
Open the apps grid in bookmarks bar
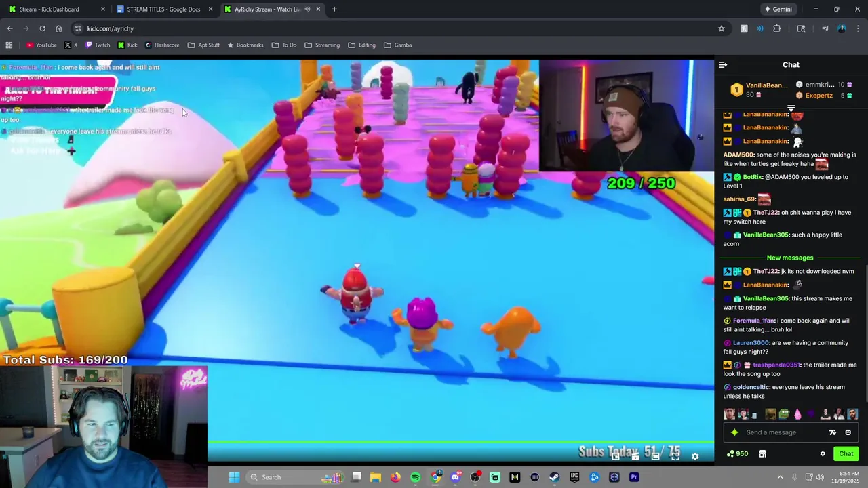click(9, 45)
